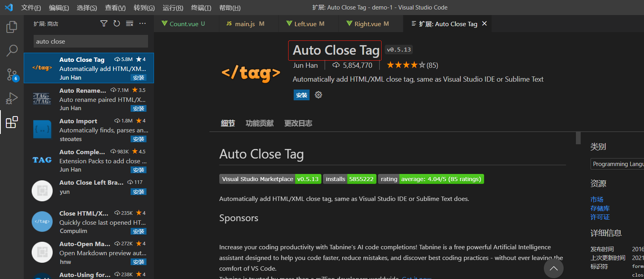644x279 pixels.
Task: Open the Run and Debug view
Action: pos(12,98)
